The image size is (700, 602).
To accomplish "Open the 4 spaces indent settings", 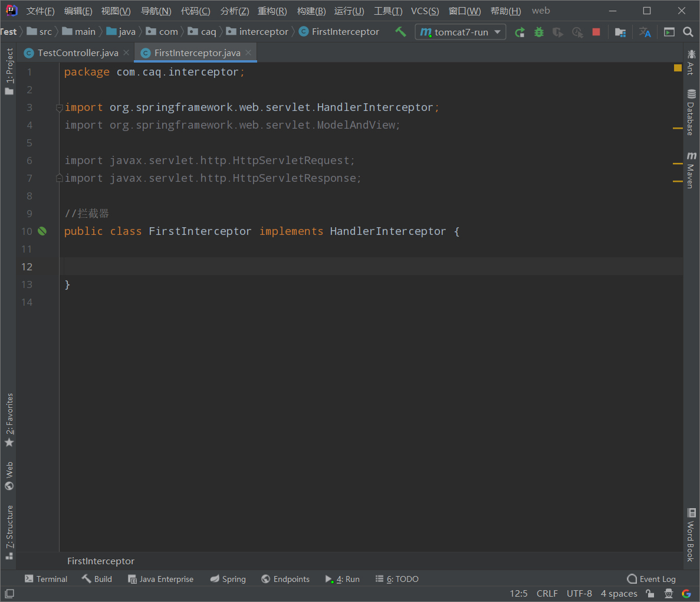I will pyautogui.click(x=619, y=594).
